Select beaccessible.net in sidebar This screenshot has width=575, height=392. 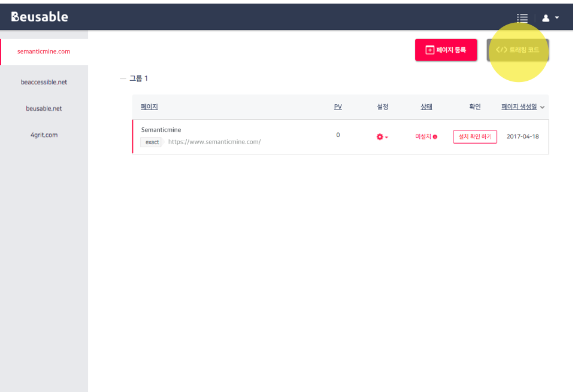pyautogui.click(x=44, y=82)
